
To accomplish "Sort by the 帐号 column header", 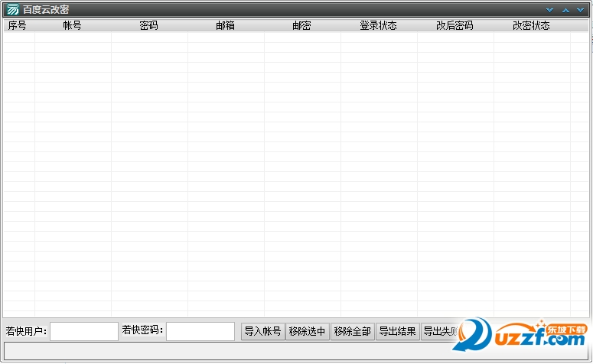I will (73, 25).
